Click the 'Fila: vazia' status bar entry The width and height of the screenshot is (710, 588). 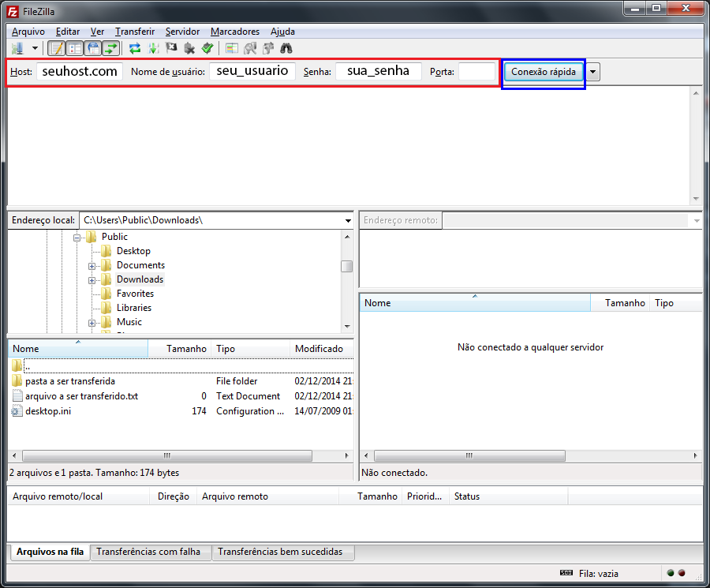tap(598, 574)
